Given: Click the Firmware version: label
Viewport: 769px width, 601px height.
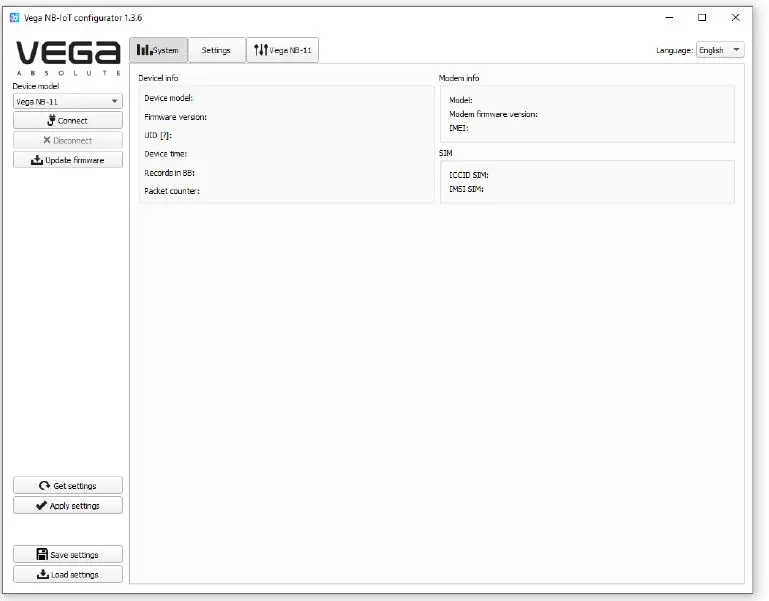Looking at the screenshot, I should click(176, 117).
